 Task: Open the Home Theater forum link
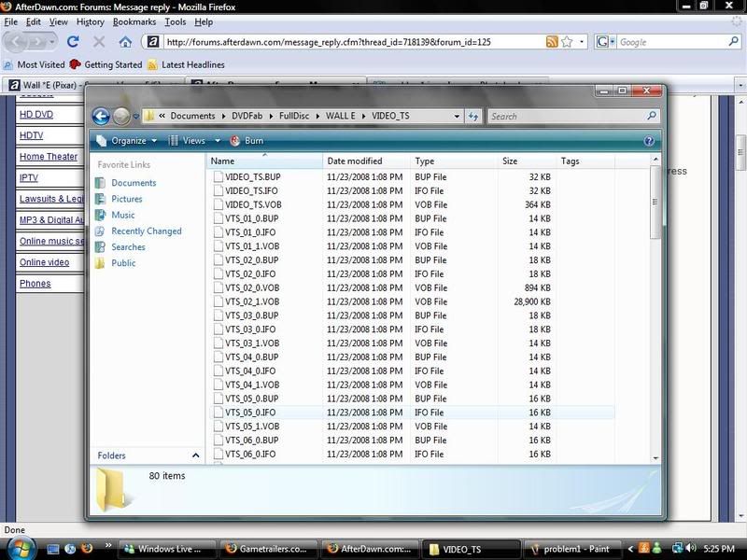click(x=49, y=157)
